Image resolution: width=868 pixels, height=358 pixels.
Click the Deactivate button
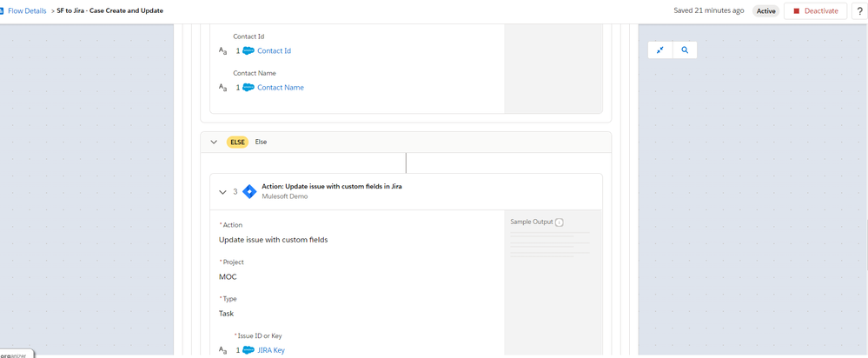tap(815, 11)
